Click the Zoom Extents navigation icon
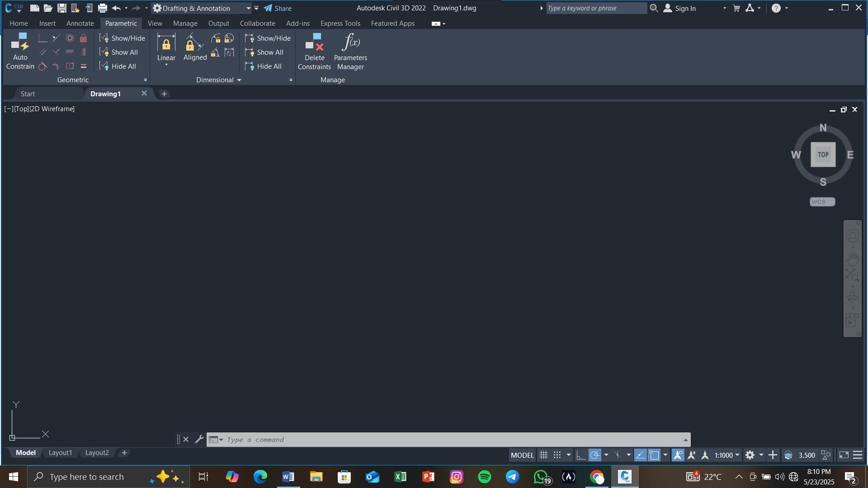This screenshot has width=868, height=488. 852,275
